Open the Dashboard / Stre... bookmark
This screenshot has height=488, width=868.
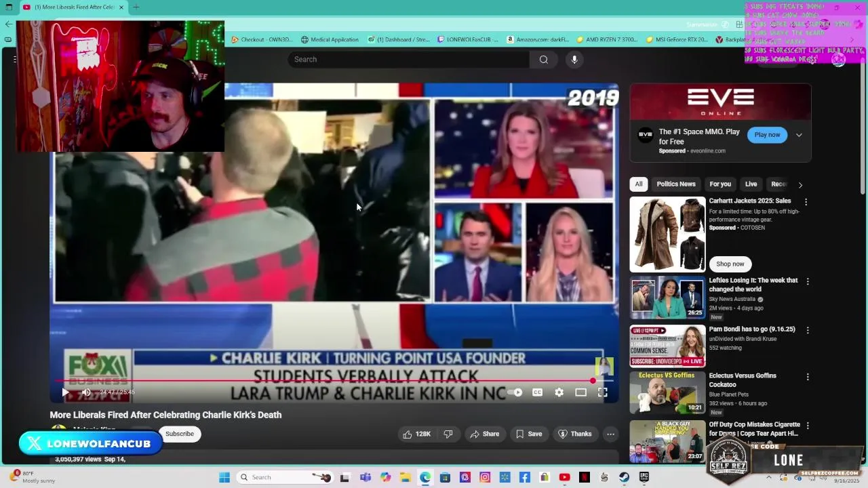coord(399,39)
